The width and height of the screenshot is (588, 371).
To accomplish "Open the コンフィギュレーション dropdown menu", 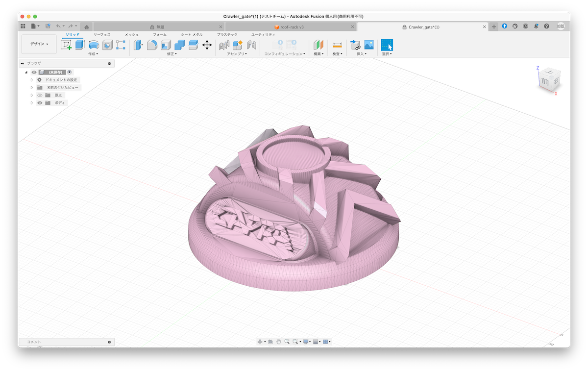I will tap(285, 54).
